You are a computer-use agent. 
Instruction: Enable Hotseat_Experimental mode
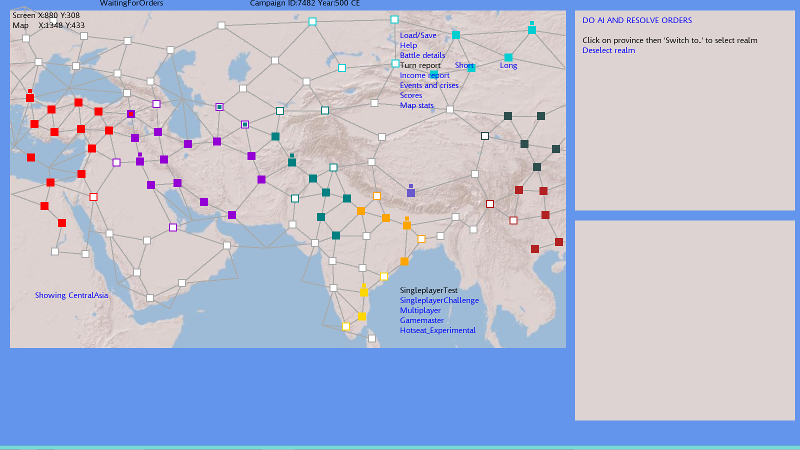[x=437, y=330]
